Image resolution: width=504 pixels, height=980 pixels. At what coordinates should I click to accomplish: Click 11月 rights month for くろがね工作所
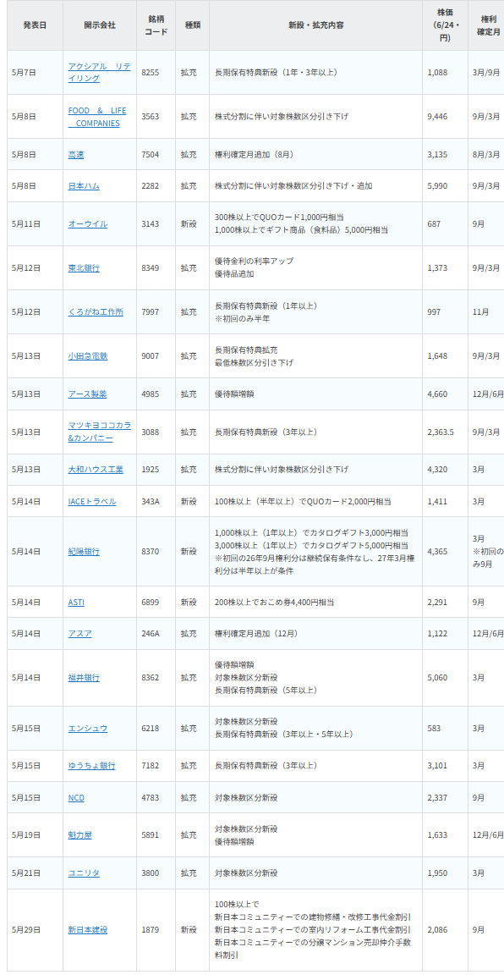(481, 312)
